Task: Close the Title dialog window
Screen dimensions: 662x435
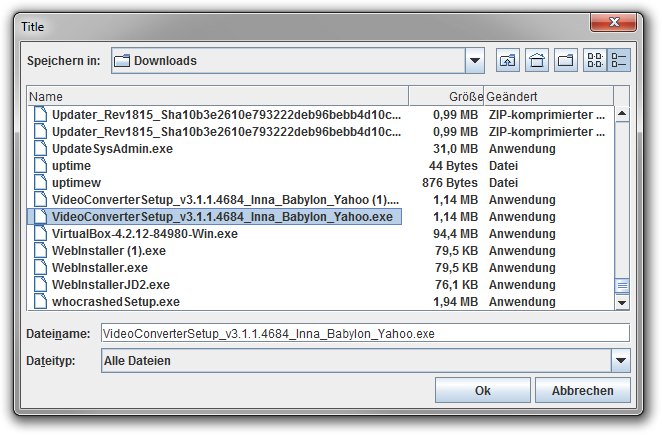Action: click(x=613, y=22)
